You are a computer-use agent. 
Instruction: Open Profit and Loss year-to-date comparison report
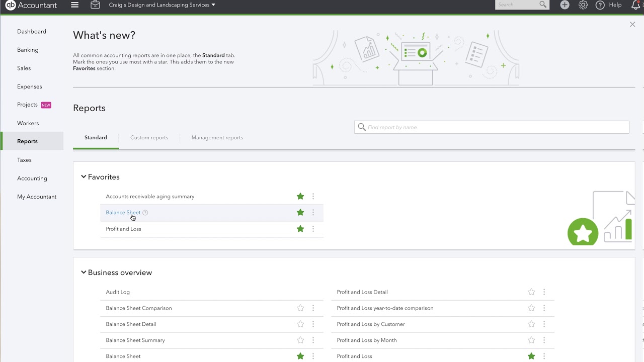[385, 308]
